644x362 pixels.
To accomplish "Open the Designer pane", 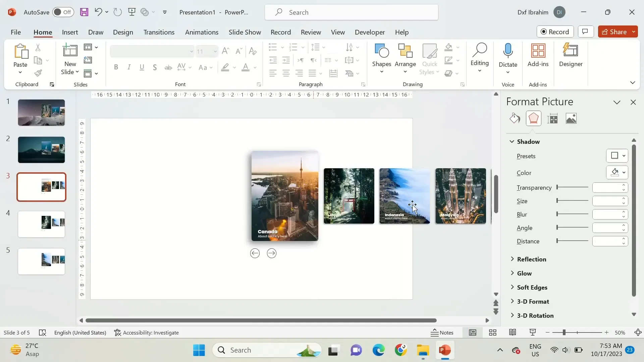I will (x=571, y=55).
